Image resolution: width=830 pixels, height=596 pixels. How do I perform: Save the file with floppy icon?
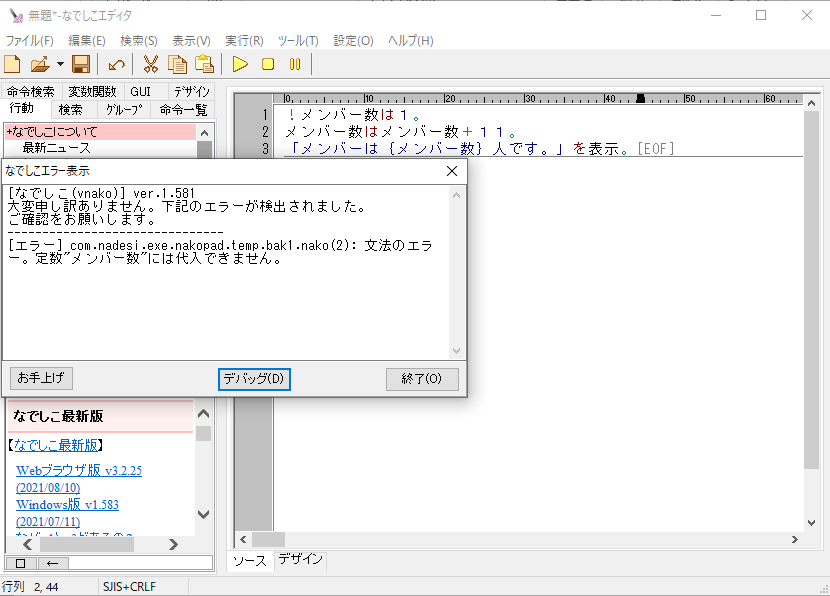pyautogui.click(x=81, y=65)
